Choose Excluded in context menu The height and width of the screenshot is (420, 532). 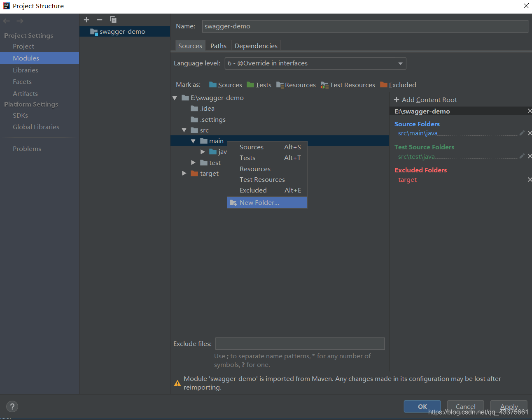[x=267, y=190]
